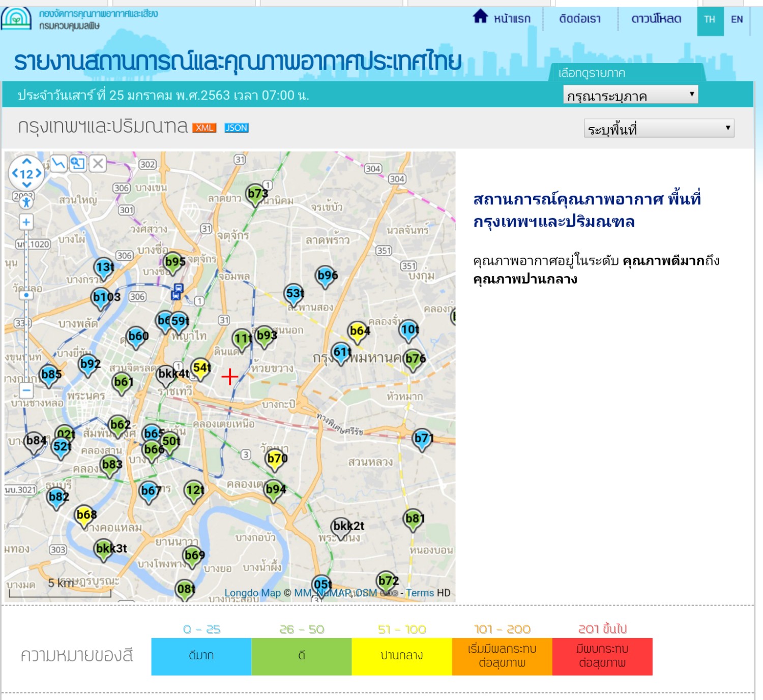Click the blue ดีมาก legend swatch
The width and height of the screenshot is (763, 700).
[x=201, y=656]
